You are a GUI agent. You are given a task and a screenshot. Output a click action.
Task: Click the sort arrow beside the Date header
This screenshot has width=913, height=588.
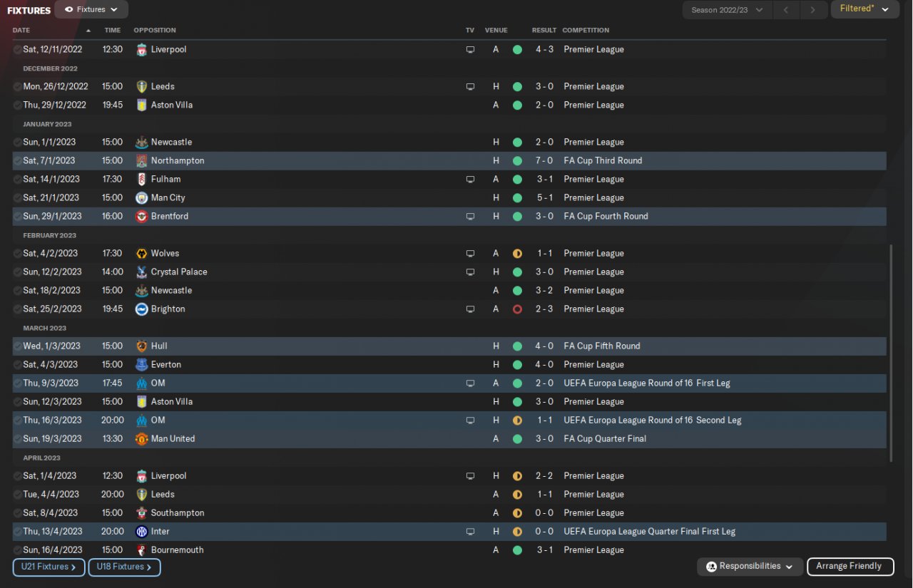(88, 31)
